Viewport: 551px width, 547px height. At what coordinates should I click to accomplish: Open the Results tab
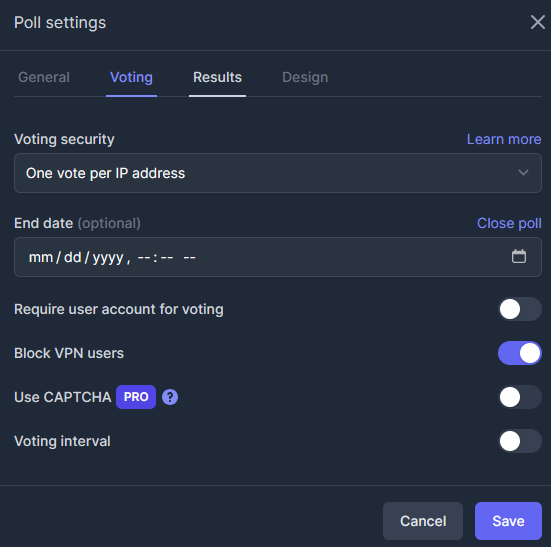[x=217, y=77]
